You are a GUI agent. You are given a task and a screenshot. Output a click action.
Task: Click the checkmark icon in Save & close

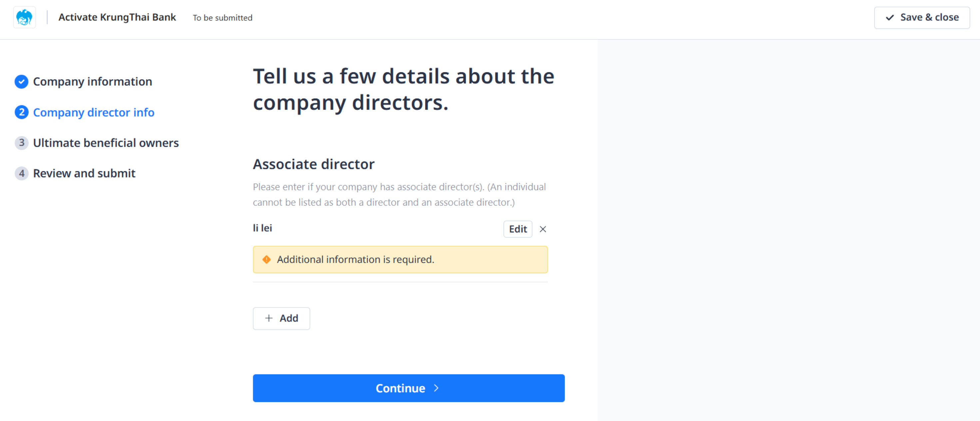pyautogui.click(x=890, y=18)
